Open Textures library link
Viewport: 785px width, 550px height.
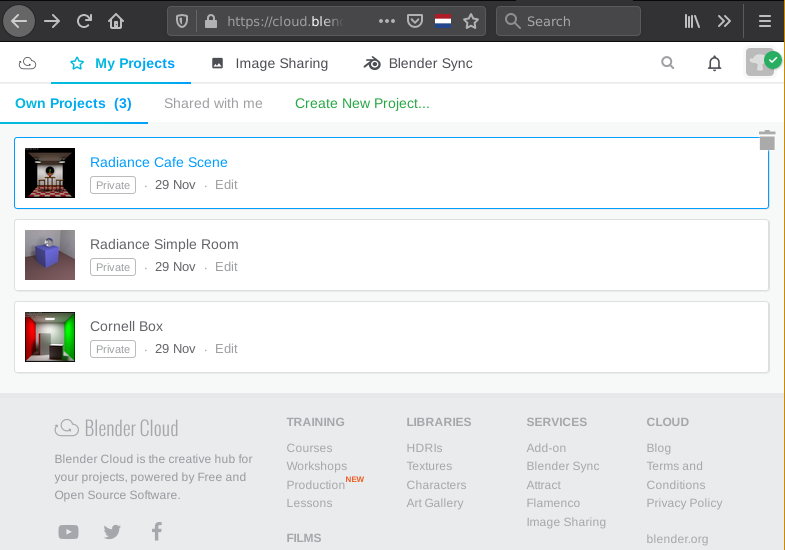(429, 466)
